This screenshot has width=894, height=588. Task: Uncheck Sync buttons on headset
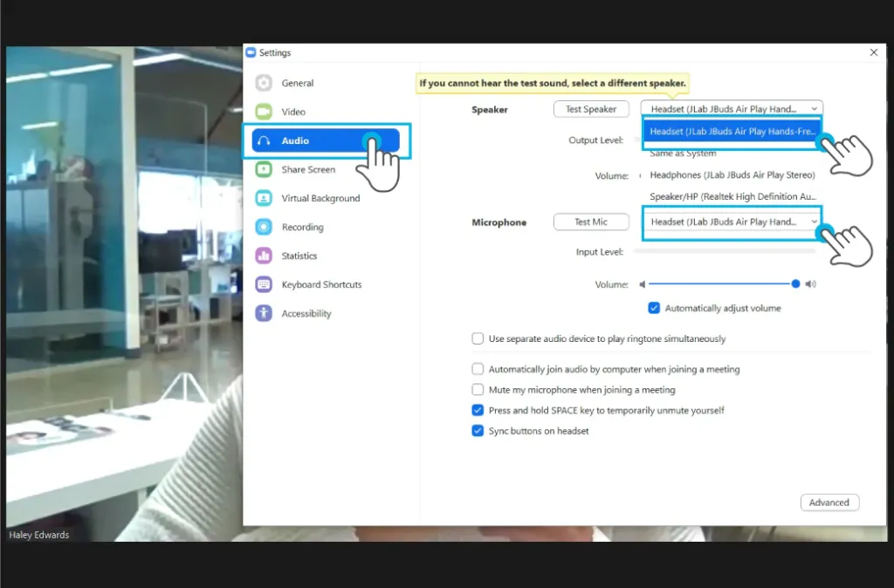(478, 431)
